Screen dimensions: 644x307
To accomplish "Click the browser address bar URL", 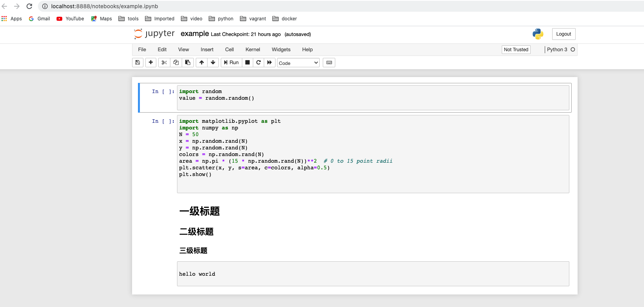I will (105, 6).
